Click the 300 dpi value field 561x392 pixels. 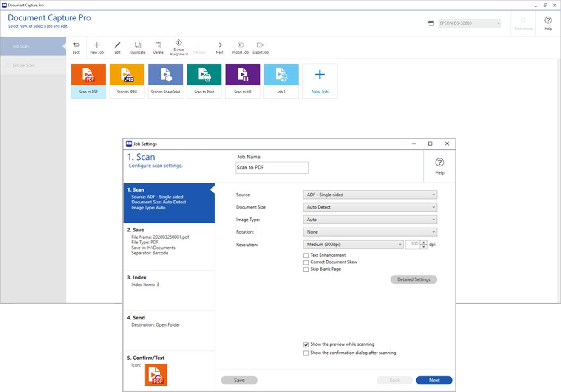coord(413,245)
